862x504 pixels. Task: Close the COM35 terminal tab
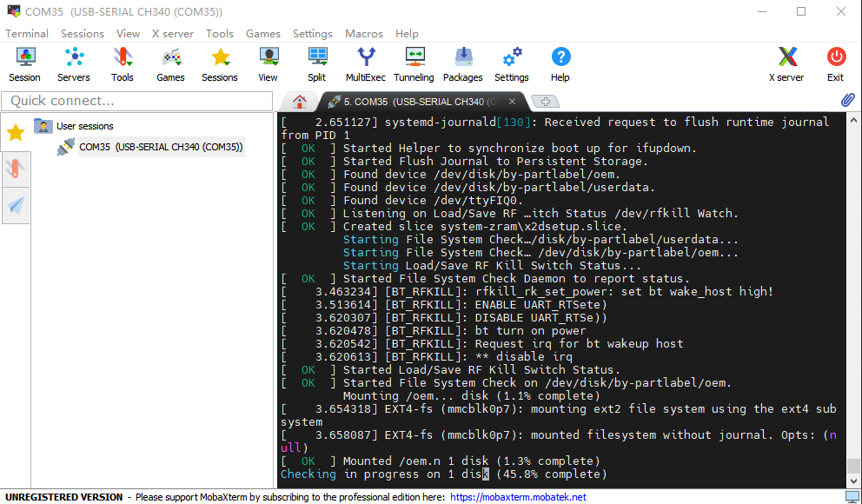point(512,102)
